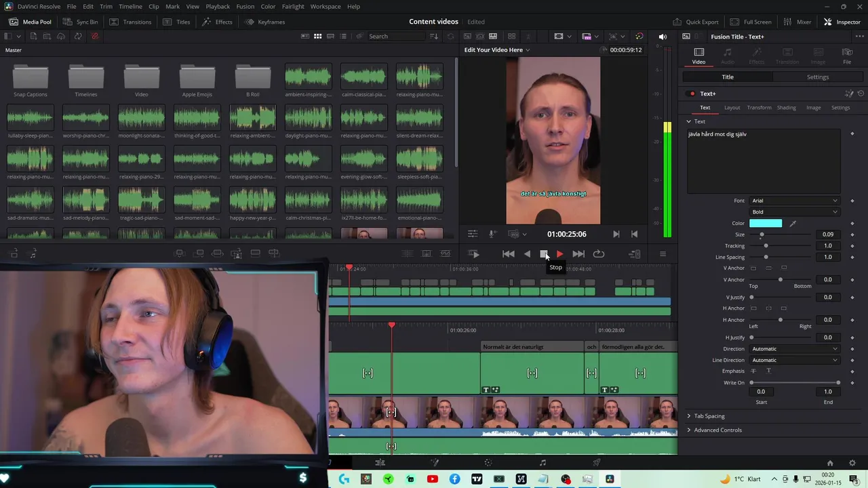Adjust the Tracking slider
Image resolution: width=868 pixels, height=488 pixels.
(766, 246)
